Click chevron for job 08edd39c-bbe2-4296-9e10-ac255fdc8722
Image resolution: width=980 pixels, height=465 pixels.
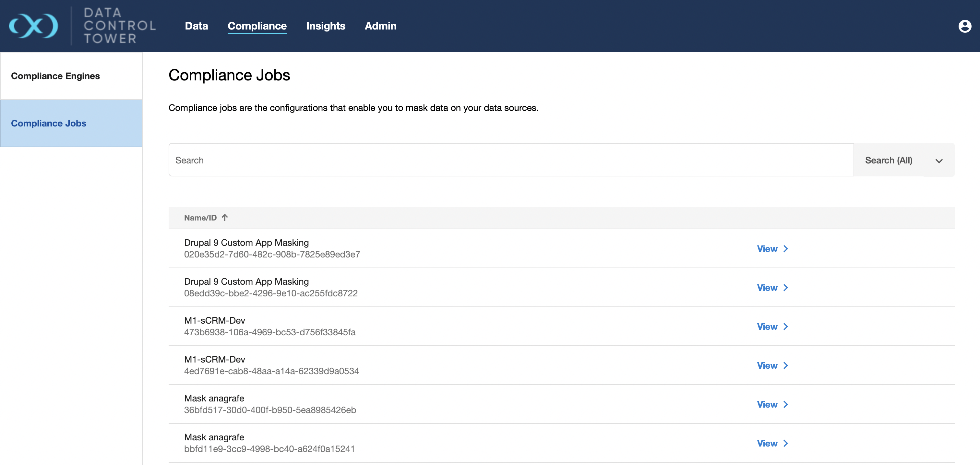(x=786, y=288)
